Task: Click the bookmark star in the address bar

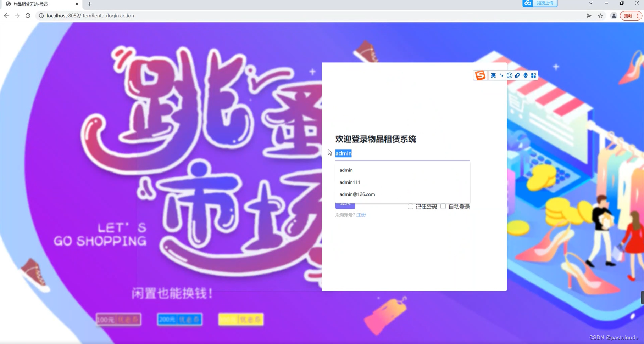Action: (x=600, y=16)
